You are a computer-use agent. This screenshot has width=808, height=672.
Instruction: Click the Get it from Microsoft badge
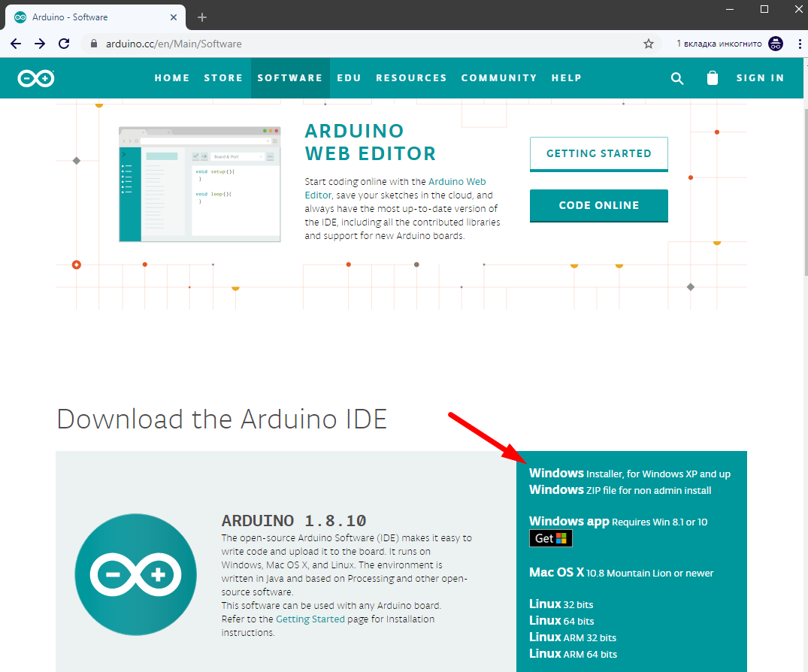point(550,537)
